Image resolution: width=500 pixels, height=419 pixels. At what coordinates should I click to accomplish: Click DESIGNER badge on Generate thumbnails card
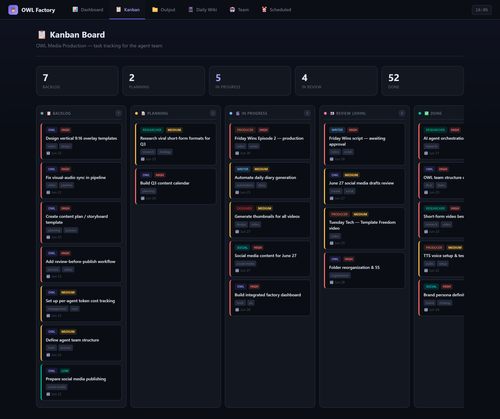click(244, 208)
